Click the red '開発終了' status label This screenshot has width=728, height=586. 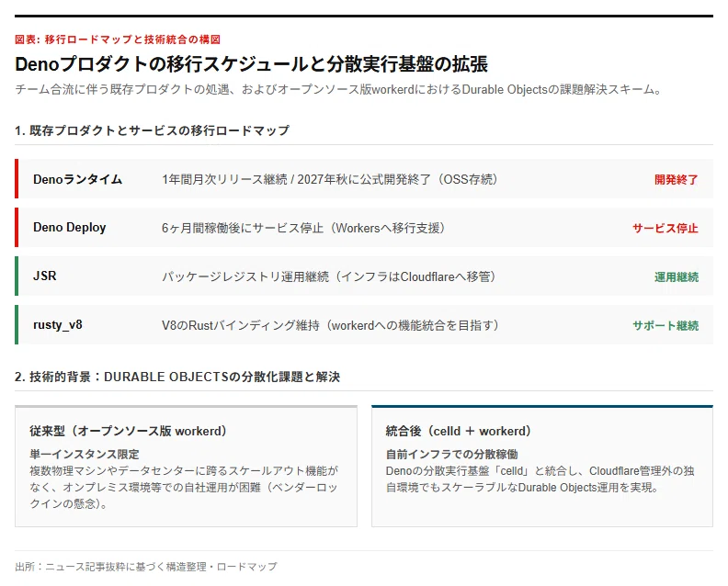(x=676, y=179)
